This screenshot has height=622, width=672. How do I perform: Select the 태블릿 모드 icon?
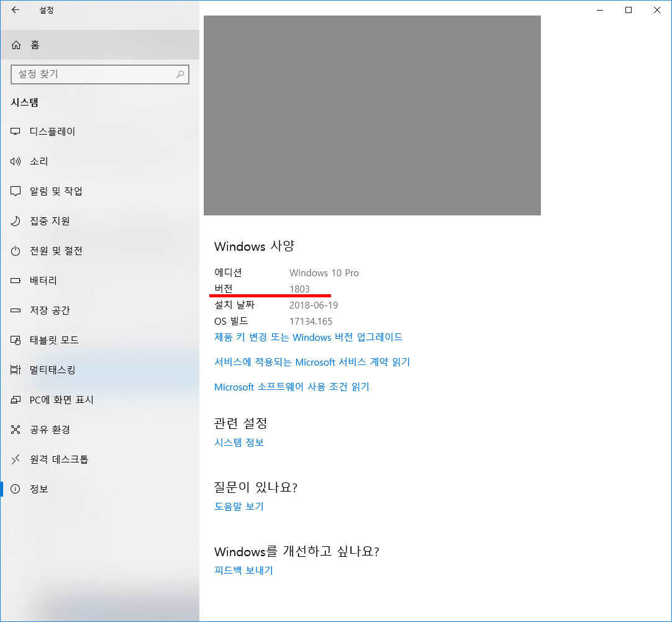pyautogui.click(x=16, y=340)
